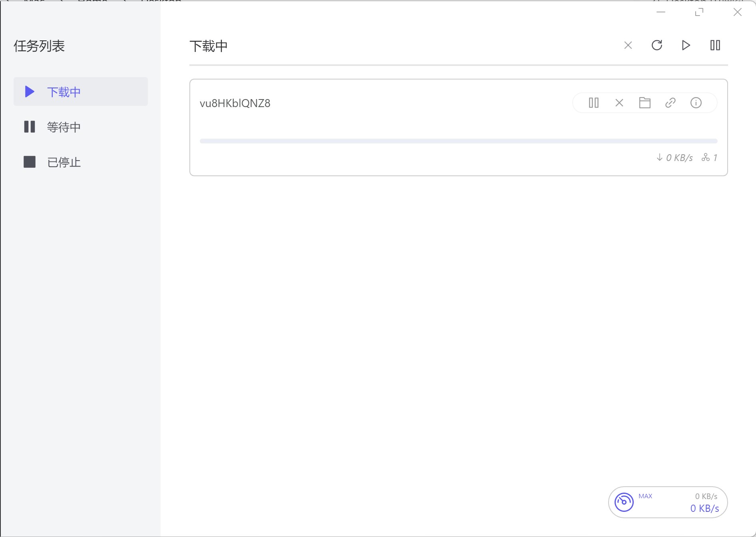Pause the vu8HKblQNZ8 download task

pyautogui.click(x=593, y=103)
